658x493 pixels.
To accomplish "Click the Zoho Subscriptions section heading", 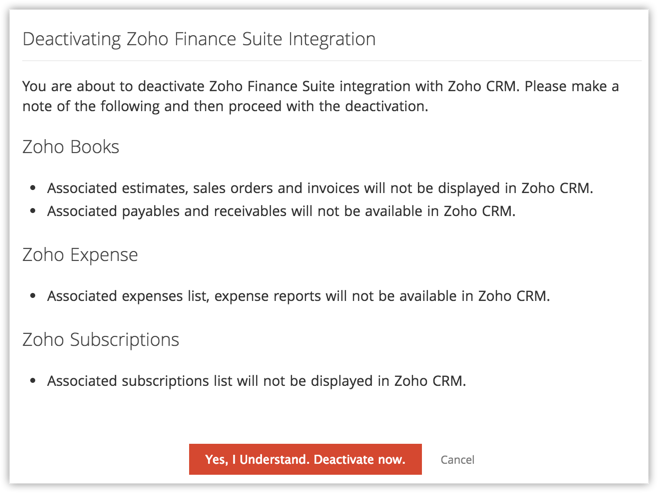I will [101, 340].
